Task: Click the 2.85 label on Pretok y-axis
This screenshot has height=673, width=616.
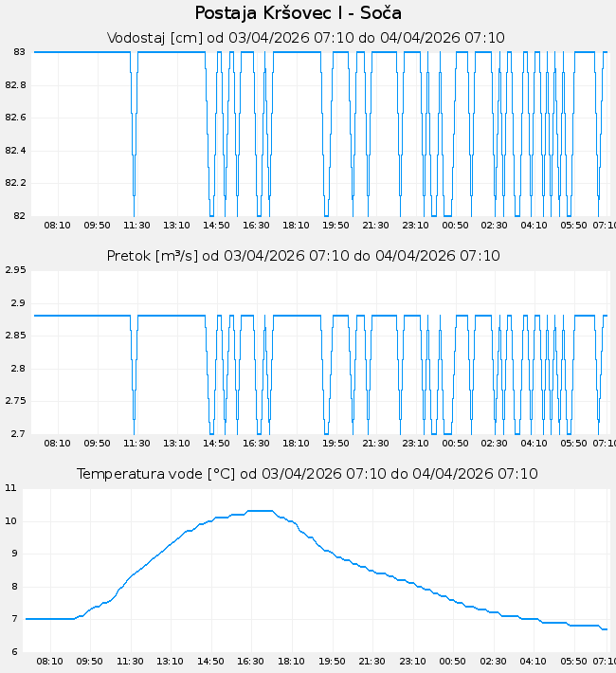Action: [15, 336]
